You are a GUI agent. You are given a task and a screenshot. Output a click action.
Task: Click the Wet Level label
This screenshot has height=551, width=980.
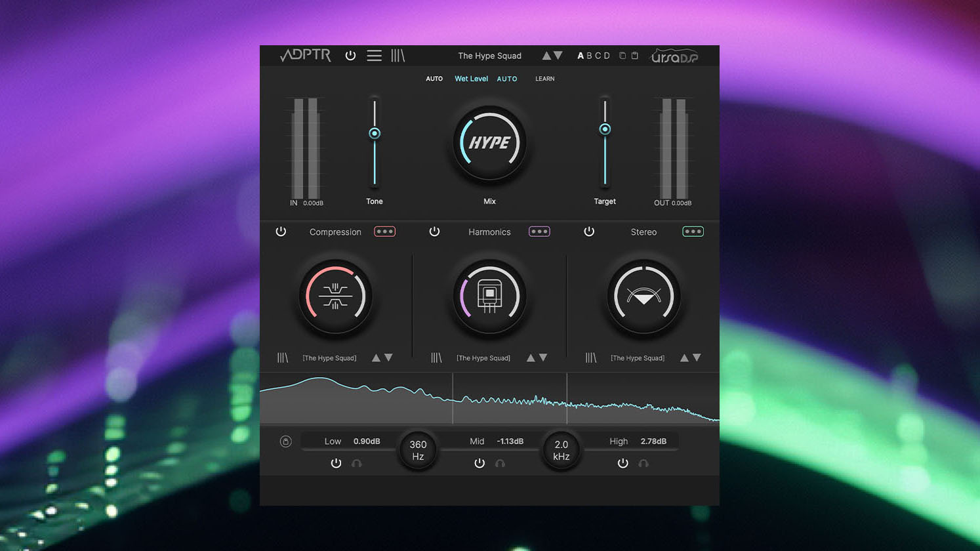coord(471,79)
